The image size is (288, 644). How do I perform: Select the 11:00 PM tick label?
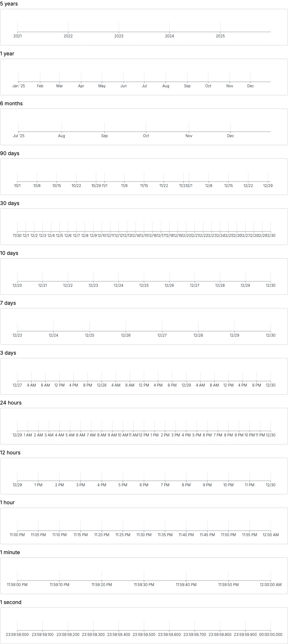point(17,535)
